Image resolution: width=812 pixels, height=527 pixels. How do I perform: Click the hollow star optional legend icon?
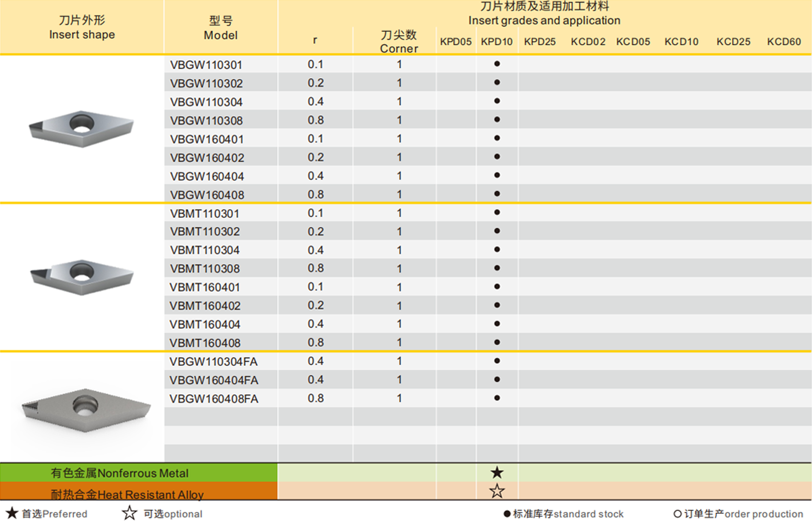[129, 513]
